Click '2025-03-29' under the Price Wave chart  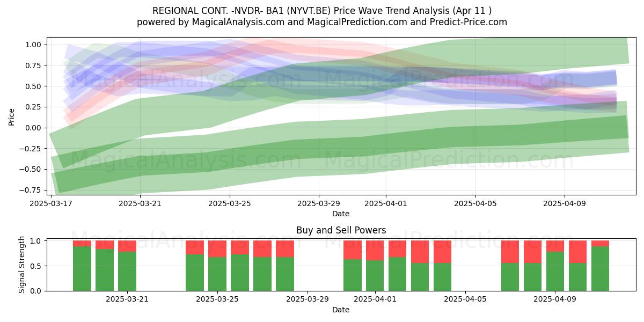point(319,204)
